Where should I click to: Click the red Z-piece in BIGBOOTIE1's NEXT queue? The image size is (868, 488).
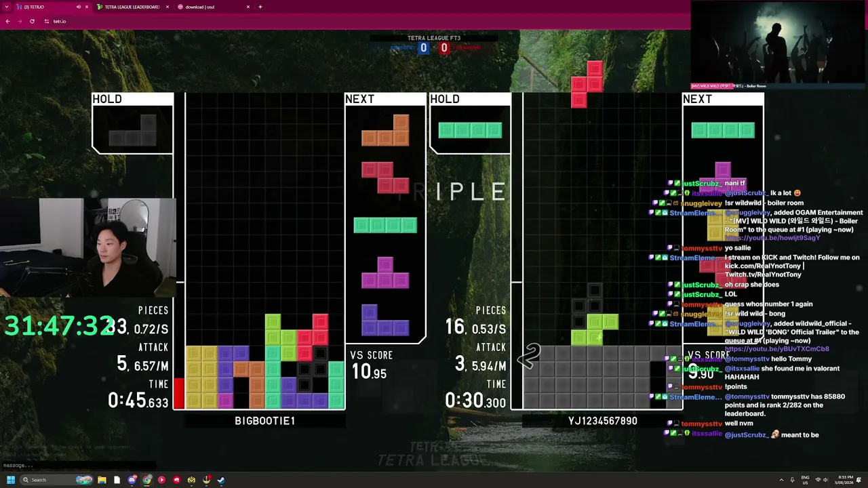click(x=385, y=178)
